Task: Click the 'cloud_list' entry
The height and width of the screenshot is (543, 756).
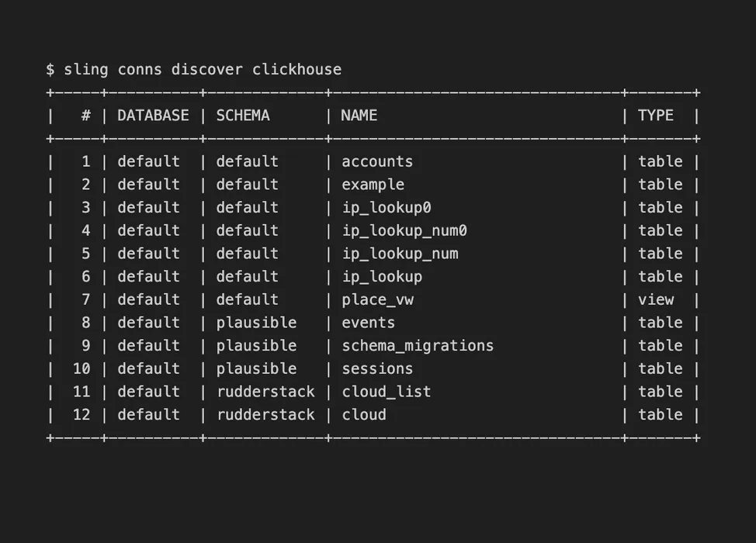Action: click(x=387, y=392)
